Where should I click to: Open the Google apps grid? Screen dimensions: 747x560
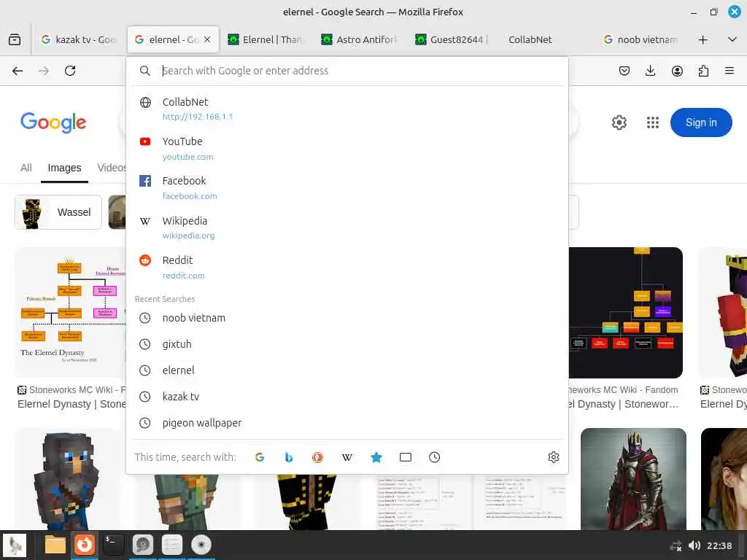(x=653, y=122)
